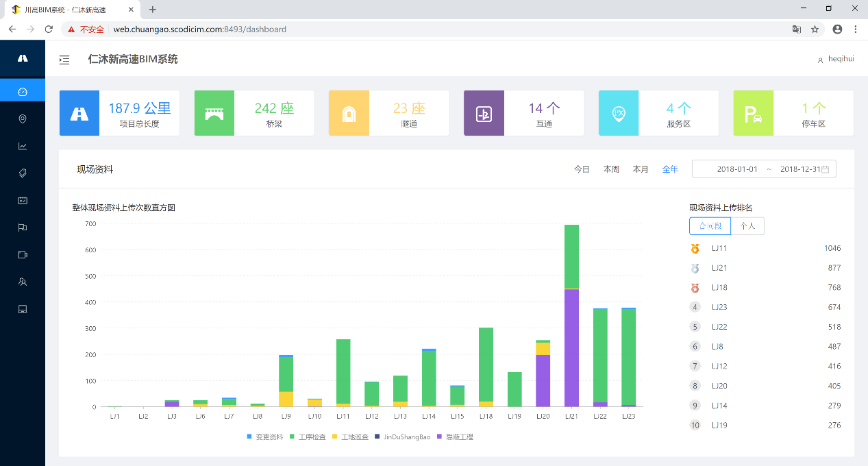Open the map location pin sidebar icon
This screenshot has height=466, width=868.
tap(23, 119)
